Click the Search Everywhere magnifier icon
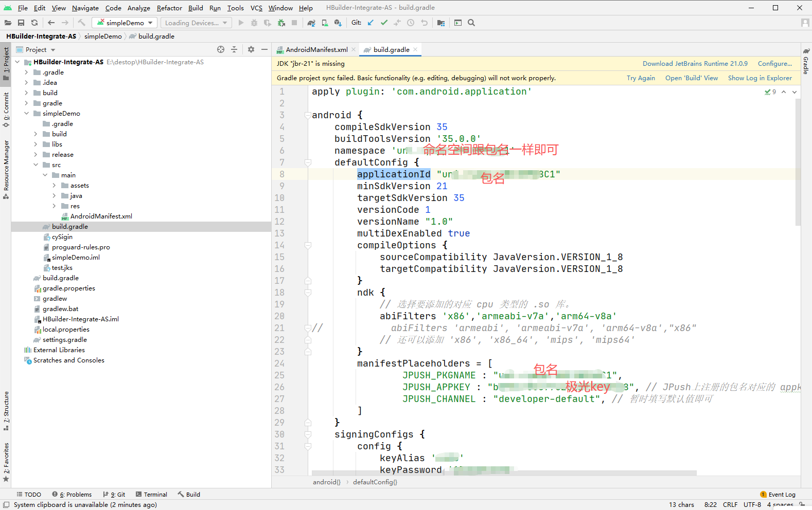This screenshot has height=510, width=812. coord(471,23)
